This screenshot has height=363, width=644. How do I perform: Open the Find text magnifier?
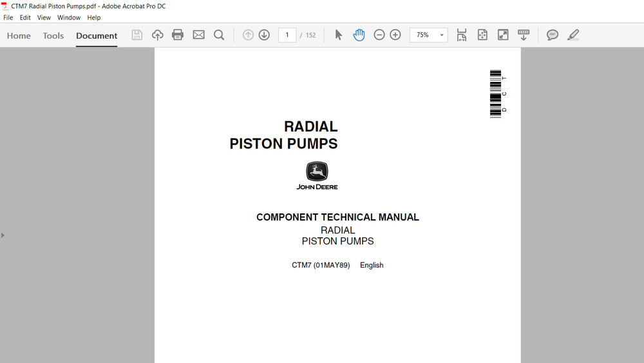(219, 35)
